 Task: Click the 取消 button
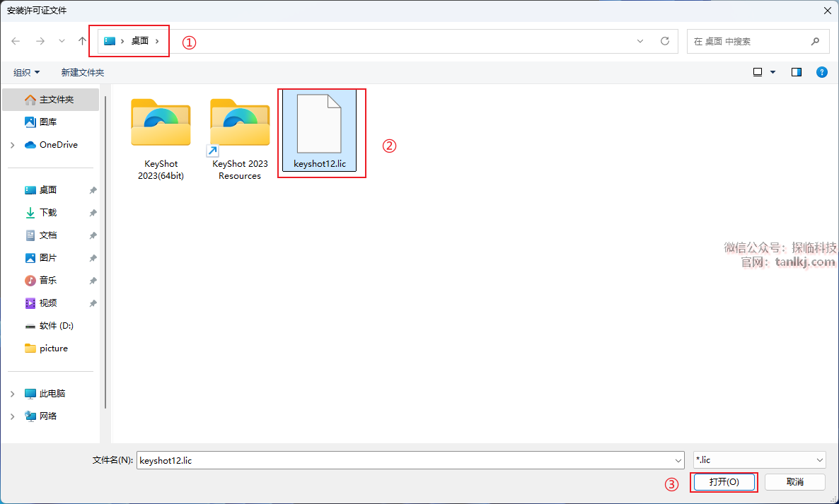795,482
